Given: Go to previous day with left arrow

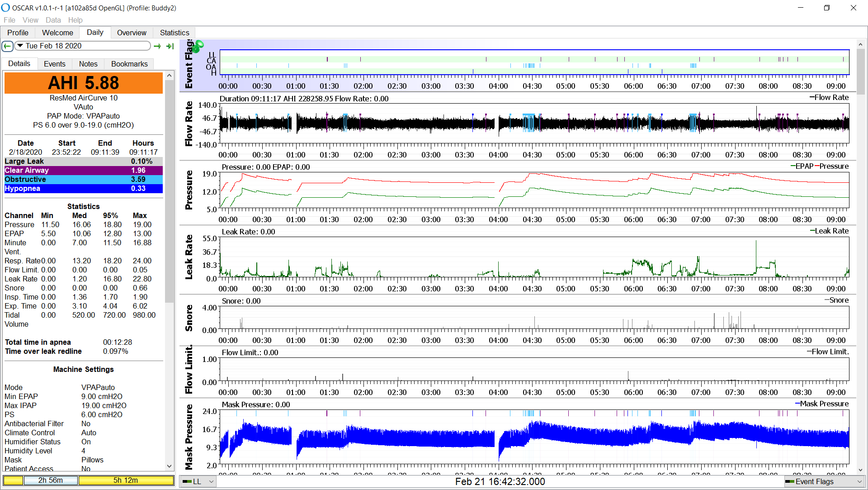Looking at the screenshot, I should point(7,46).
